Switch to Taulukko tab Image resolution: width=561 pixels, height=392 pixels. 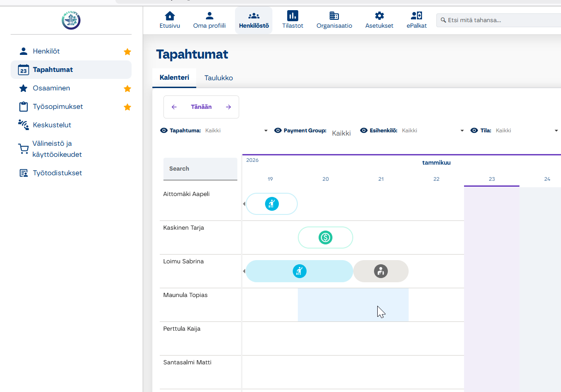218,78
